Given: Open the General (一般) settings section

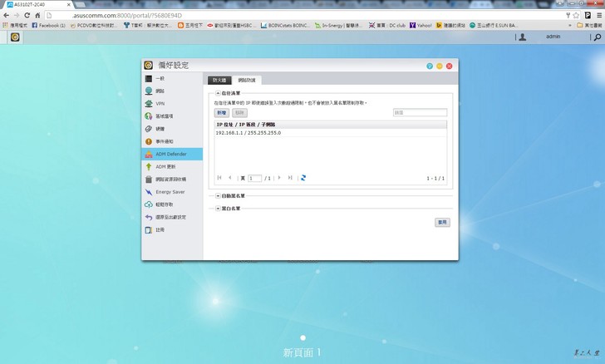Looking at the screenshot, I should (172, 78).
